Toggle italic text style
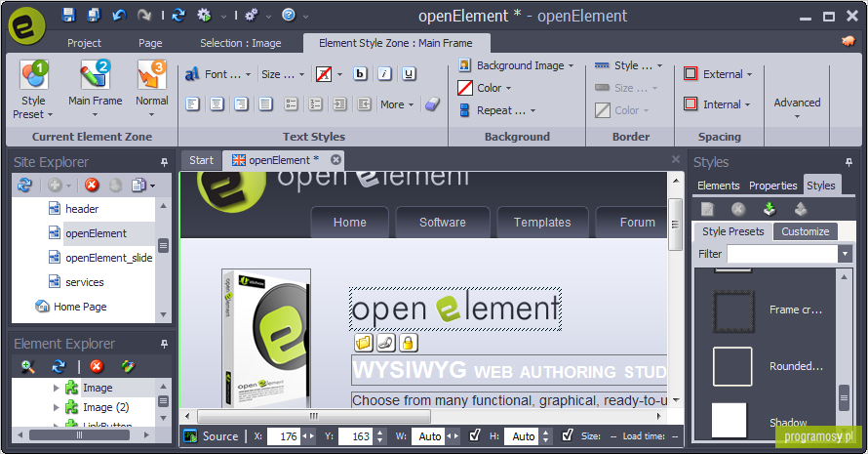Image resolution: width=868 pixels, height=454 pixels. [x=384, y=74]
